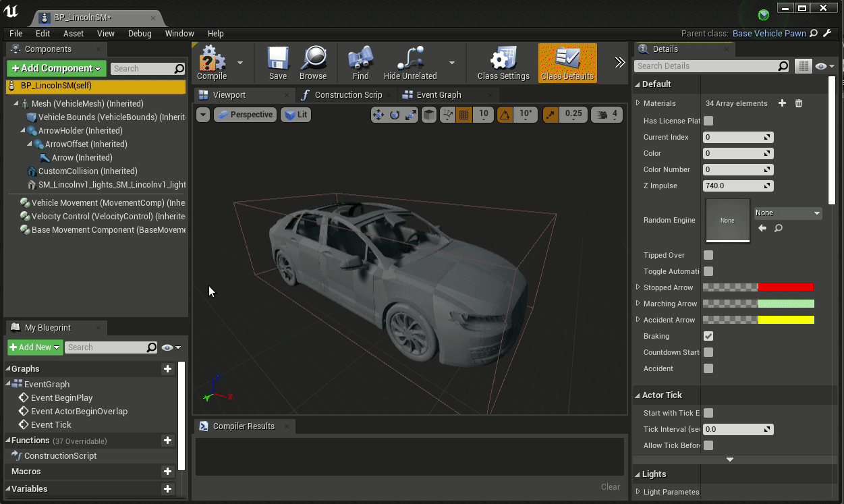
Task: Enable the Countdown Start checkbox
Action: [x=708, y=352]
